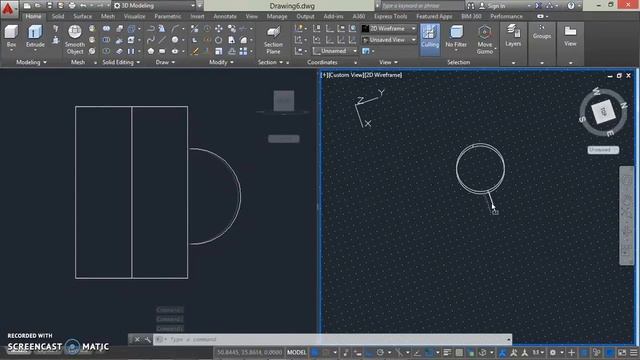Open the Express Tools ribbon tab
Image resolution: width=640 pixels, height=360 pixels.
[391, 16]
